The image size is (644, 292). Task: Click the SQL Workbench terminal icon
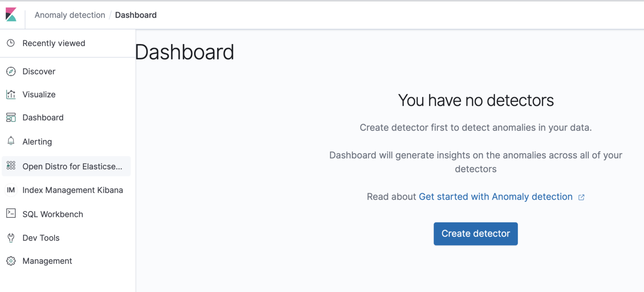10,214
